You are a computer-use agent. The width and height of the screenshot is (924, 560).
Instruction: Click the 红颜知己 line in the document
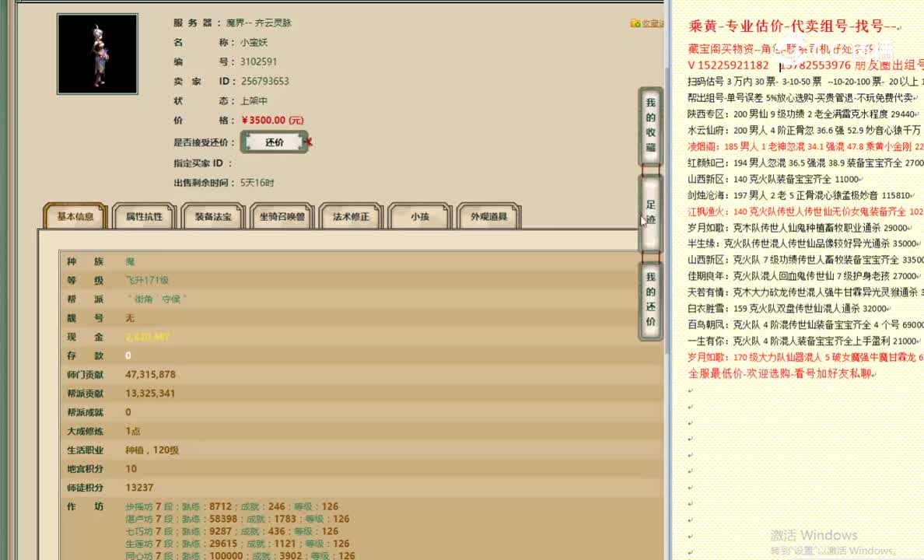click(x=806, y=163)
